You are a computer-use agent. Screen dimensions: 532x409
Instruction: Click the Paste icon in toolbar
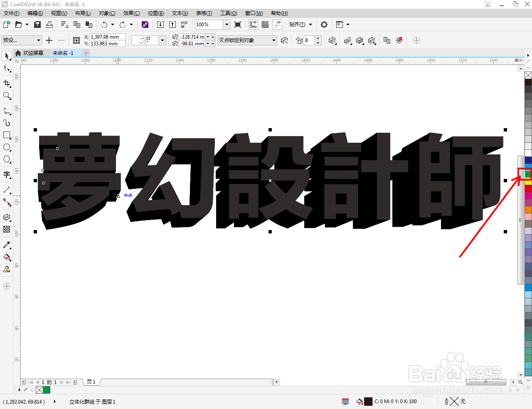coord(89,25)
